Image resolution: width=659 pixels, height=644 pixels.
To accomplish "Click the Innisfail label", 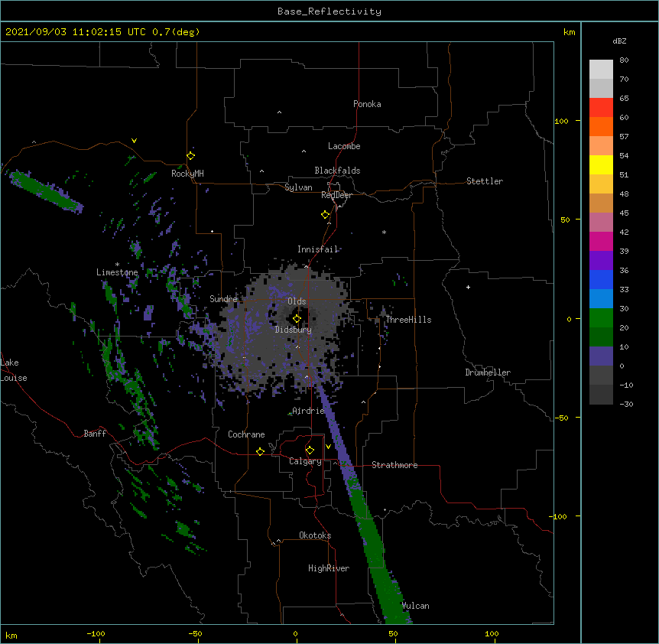I will (x=317, y=249).
